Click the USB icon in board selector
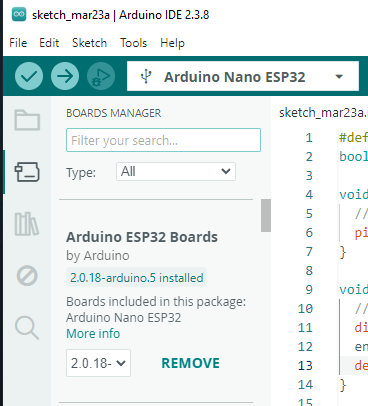Screen dimensions: 368x406 pos(146,76)
